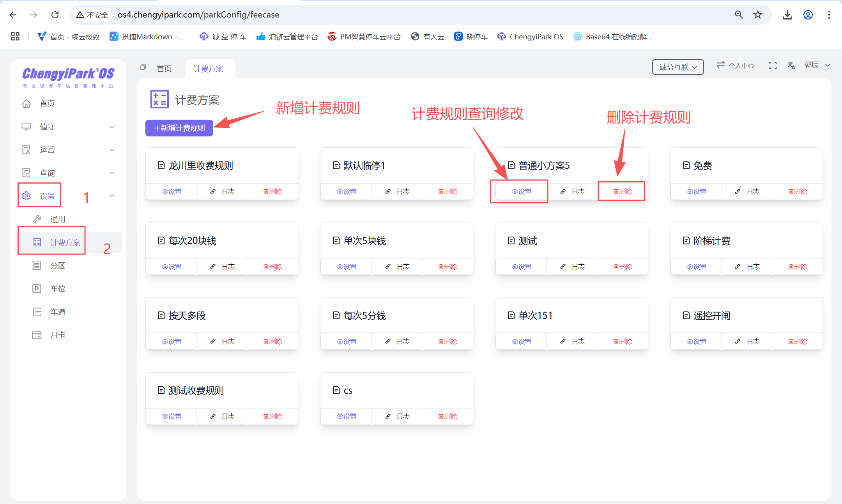
Task: Click the 新增计费规则 button
Action: (x=179, y=127)
